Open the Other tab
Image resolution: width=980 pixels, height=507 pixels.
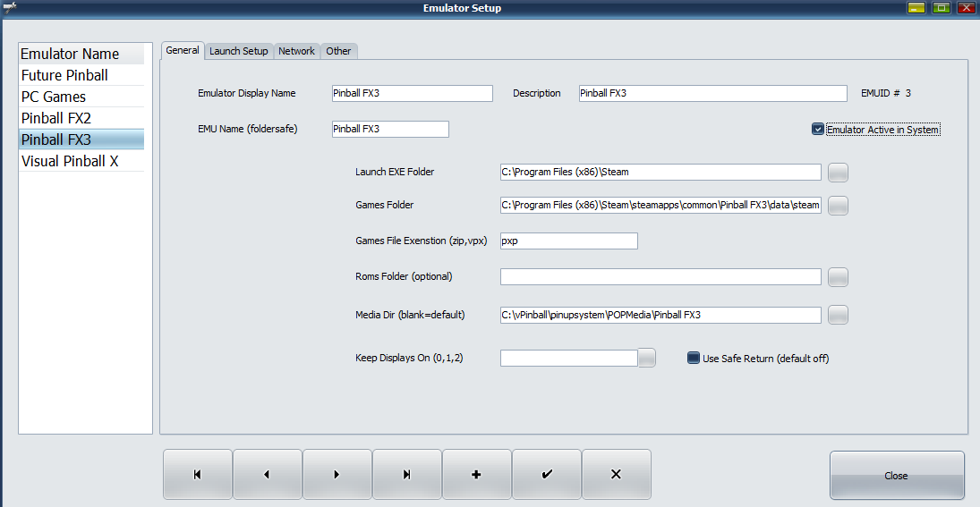coord(338,51)
